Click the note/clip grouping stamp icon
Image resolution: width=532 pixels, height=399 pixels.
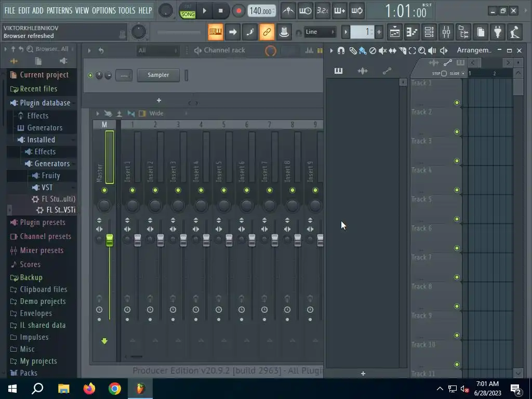284,32
